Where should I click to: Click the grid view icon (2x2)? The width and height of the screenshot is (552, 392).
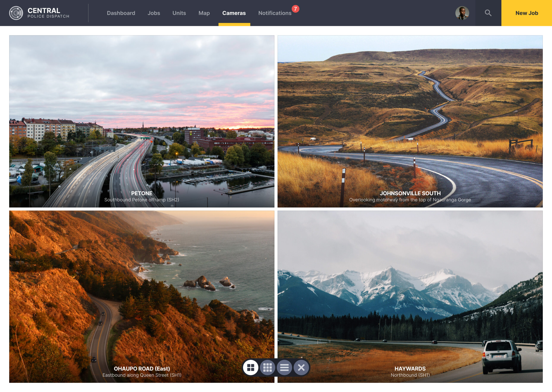click(251, 368)
